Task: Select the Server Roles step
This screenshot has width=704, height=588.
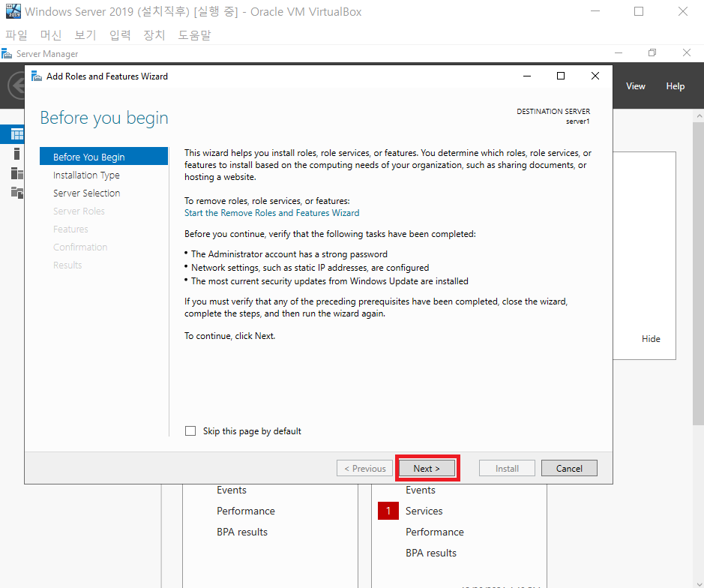Action: click(79, 211)
